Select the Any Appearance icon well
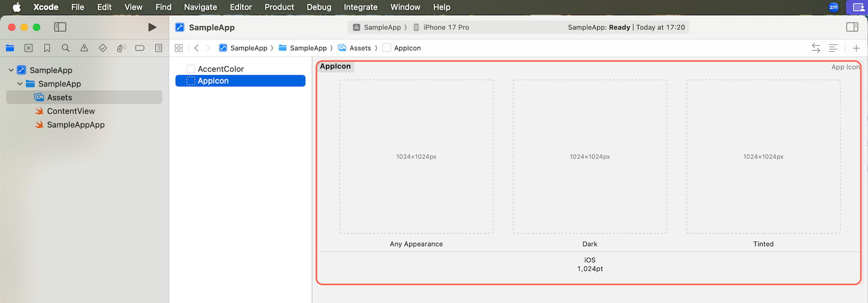This screenshot has height=303, width=868. pos(416,156)
